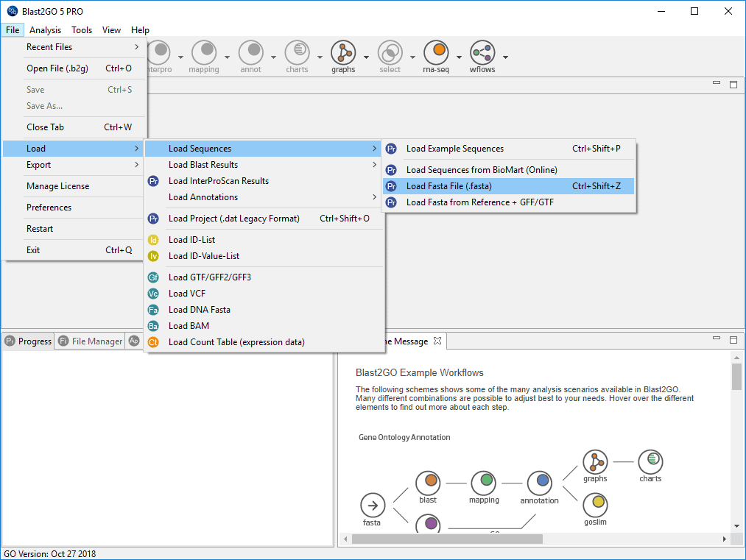Choose Load Fasta from Reference + GFF/GTF
Image resolution: width=746 pixels, height=560 pixels.
pos(509,202)
